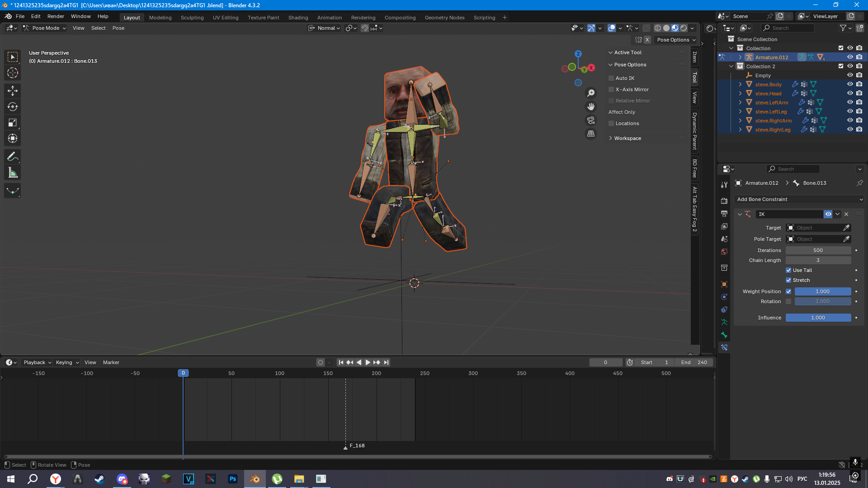Viewport: 868px width, 488px height.
Task: Expand the Workspace panel section
Action: tap(627, 138)
